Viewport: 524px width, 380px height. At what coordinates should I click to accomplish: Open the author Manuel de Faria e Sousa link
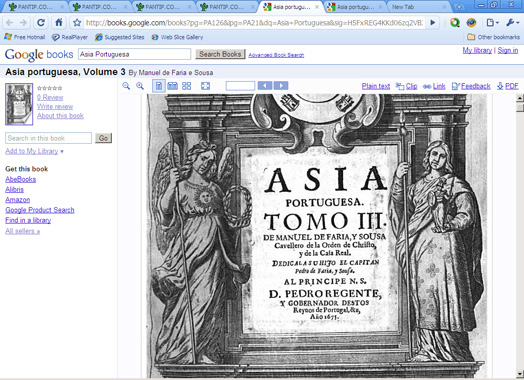pyautogui.click(x=175, y=73)
